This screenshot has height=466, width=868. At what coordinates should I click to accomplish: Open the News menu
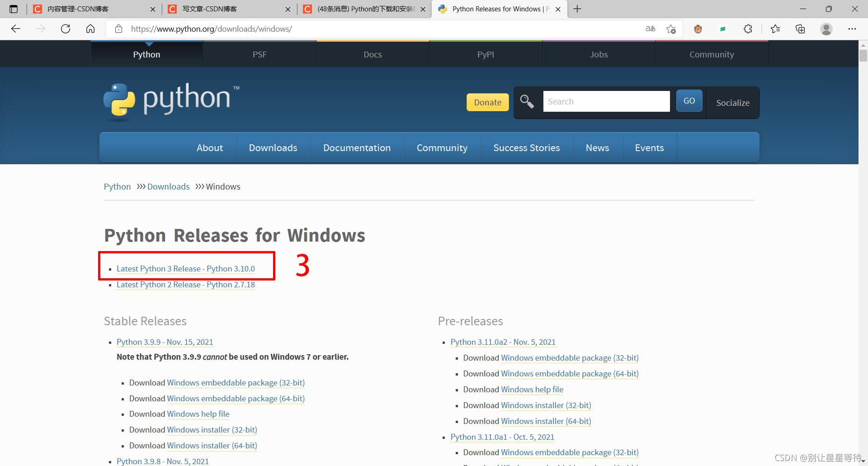tap(597, 148)
